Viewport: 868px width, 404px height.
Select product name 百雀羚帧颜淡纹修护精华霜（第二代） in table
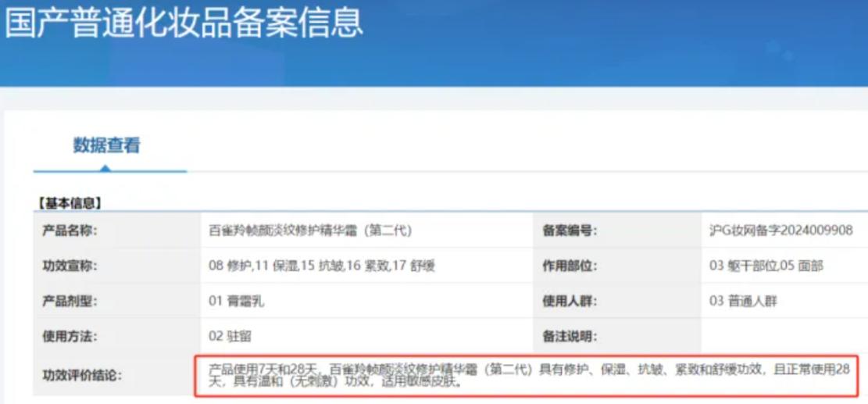pyautogui.click(x=310, y=231)
